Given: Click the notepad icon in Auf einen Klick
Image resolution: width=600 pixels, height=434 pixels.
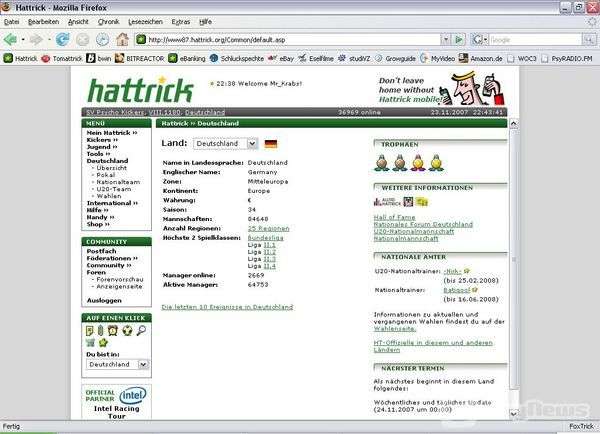Looking at the screenshot, I should click(90, 330).
